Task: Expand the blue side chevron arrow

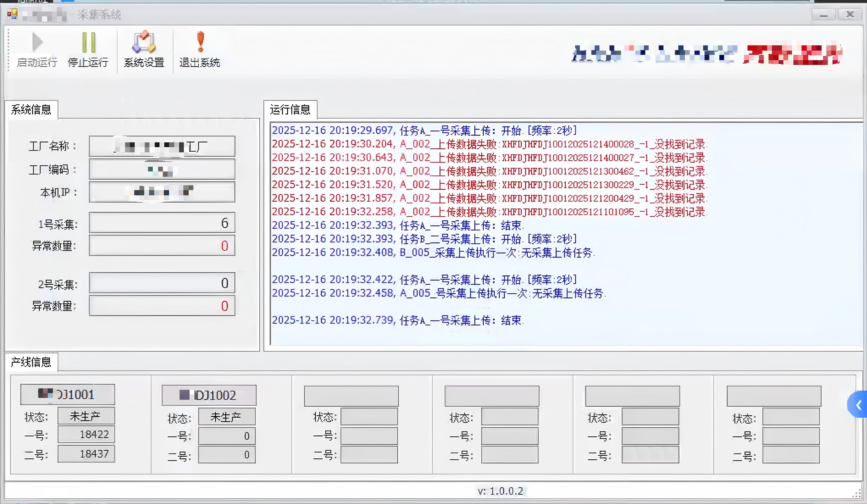Action: (858, 405)
